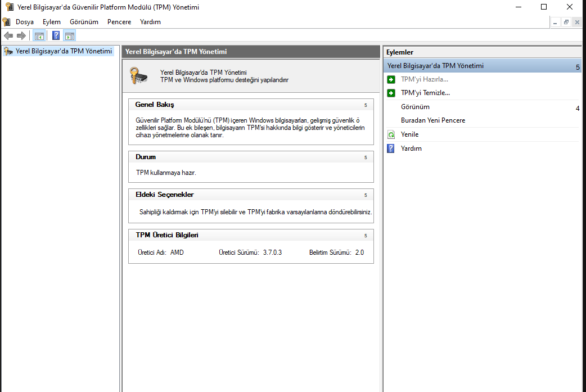The height and width of the screenshot is (392, 586).
Task: Restore the inner MDI child window
Action: pos(566,22)
